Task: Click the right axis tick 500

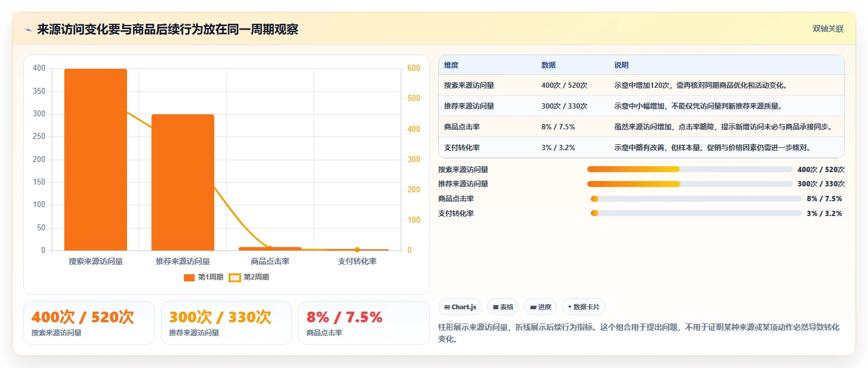Action: [414, 99]
